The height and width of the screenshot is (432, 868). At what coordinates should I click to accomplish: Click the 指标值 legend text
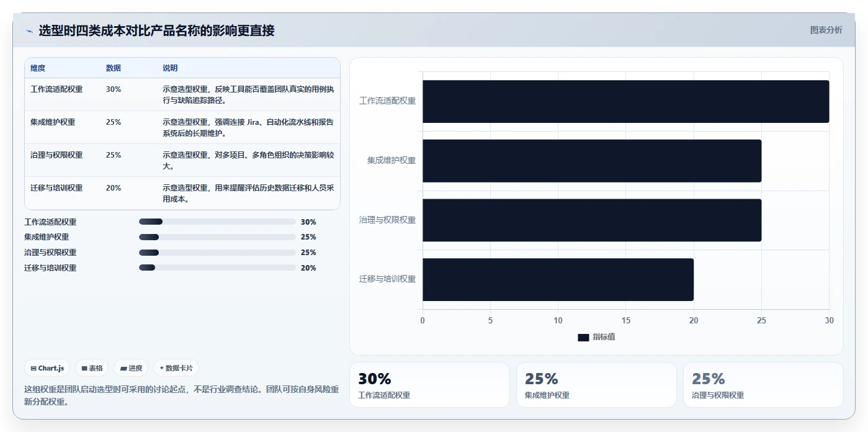pyautogui.click(x=604, y=337)
